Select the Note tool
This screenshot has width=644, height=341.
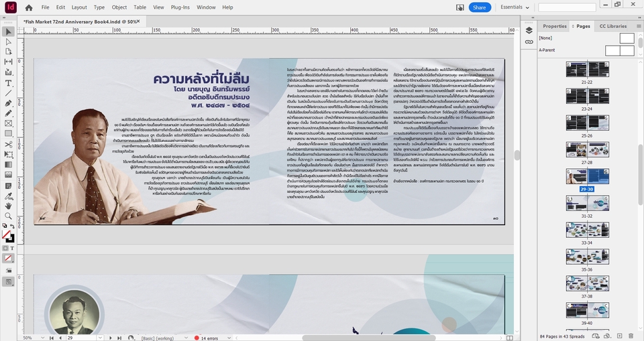pos(9,186)
